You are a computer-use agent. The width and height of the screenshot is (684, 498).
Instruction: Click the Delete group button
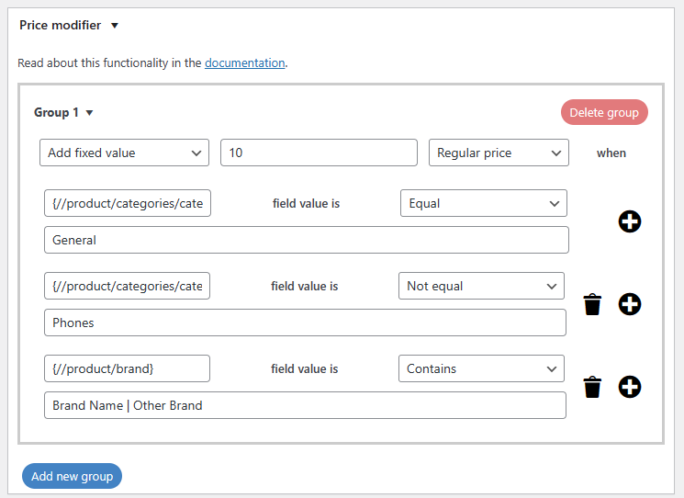pos(604,112)
